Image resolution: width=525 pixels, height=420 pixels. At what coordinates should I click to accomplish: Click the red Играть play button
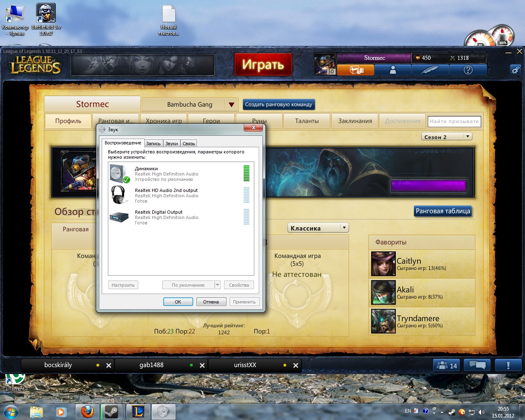click(x=263, y=64)
